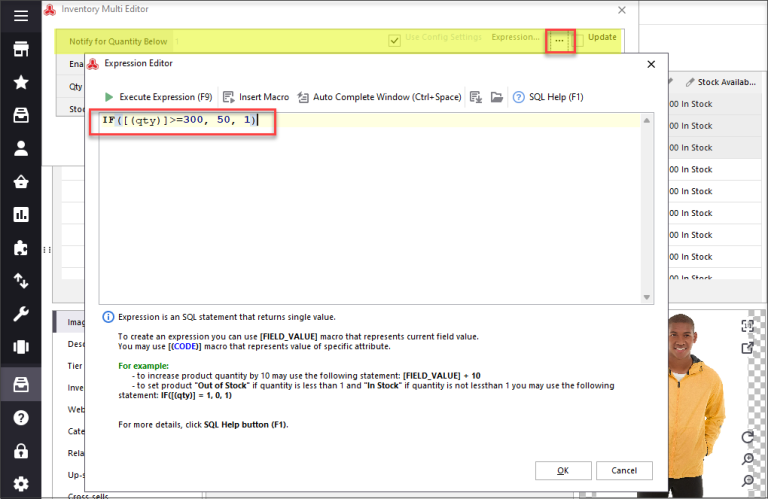Open SQL Help (F1)
The width and height of the screenshot is (768, 499).
(548, 97)
